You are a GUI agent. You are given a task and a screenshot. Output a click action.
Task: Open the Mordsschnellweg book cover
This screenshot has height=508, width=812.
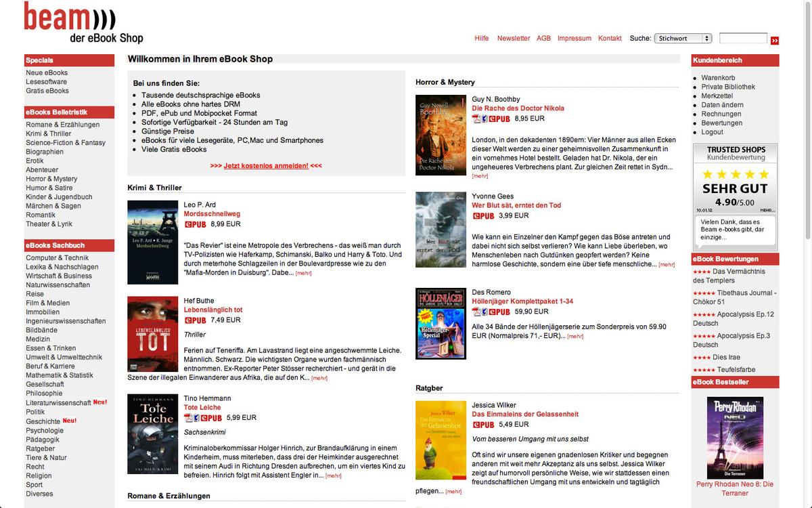[x=153, y=242]
